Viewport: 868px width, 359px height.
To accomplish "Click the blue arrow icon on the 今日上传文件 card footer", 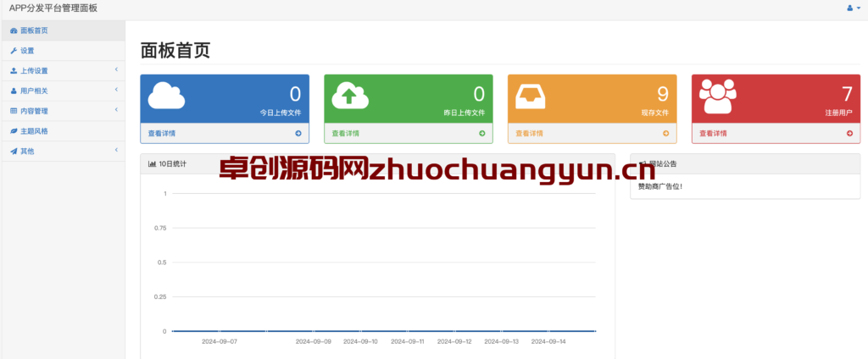I will click(x=298, y=133).
